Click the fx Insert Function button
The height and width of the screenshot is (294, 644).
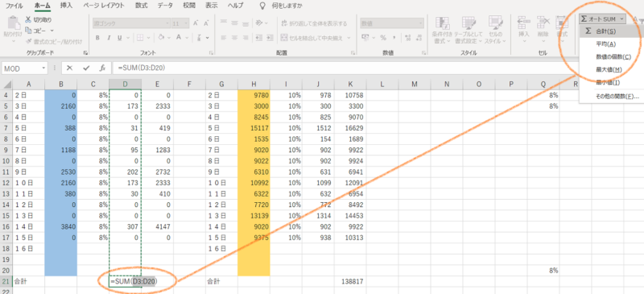coord(103,68)
